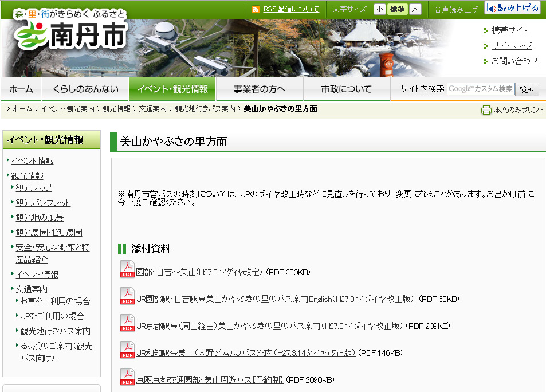Open the くらしのあんない tab

(86, 89)
